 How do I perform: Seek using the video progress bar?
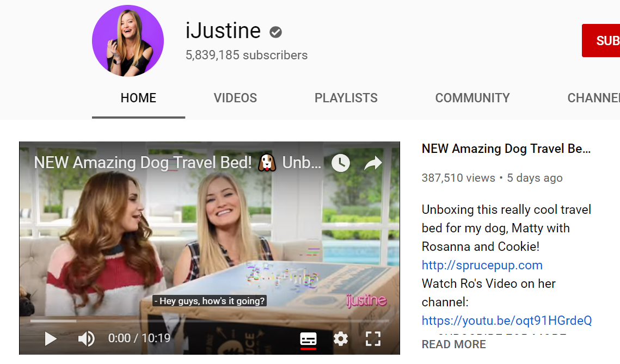[x=210, y=321]
